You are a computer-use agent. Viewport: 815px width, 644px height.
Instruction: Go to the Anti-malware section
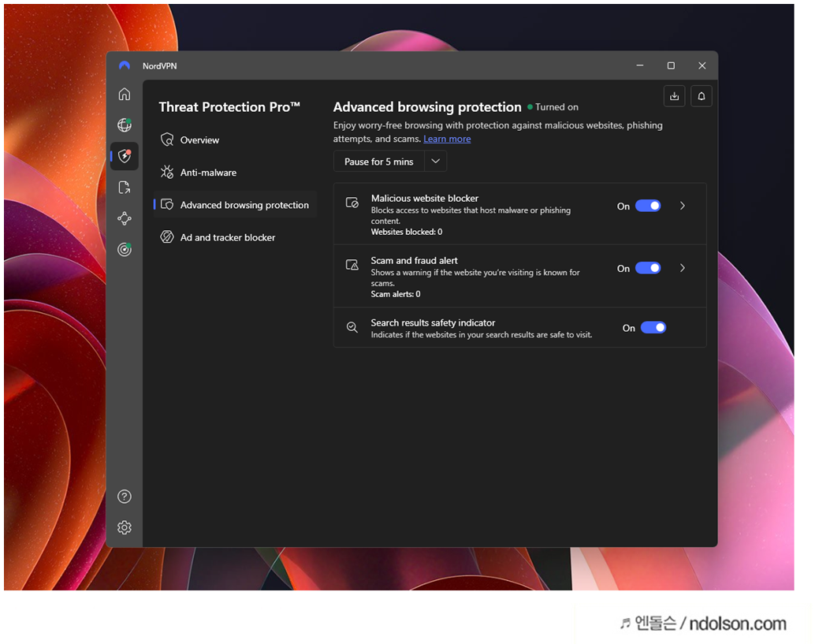point(235,172)
